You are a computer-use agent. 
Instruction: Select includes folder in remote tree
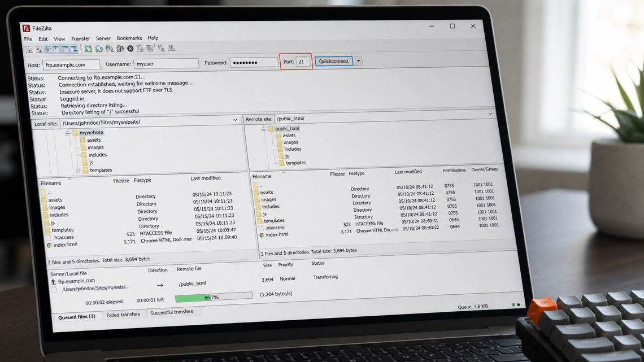click(x=293, y=149)
